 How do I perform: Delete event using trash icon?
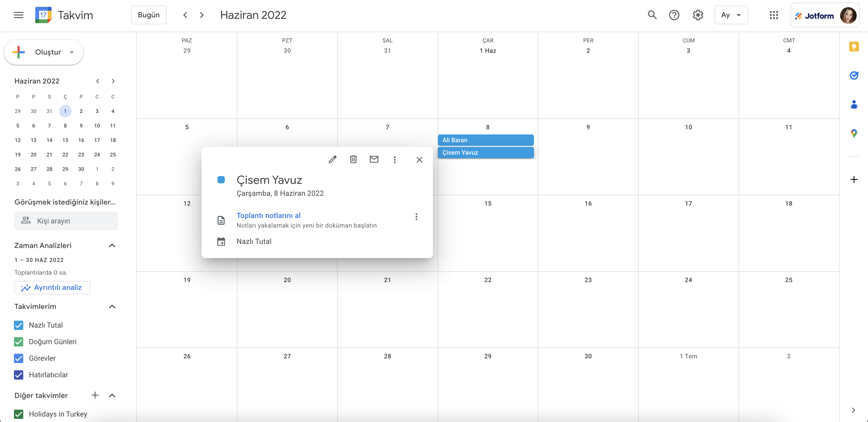point(353,160)
